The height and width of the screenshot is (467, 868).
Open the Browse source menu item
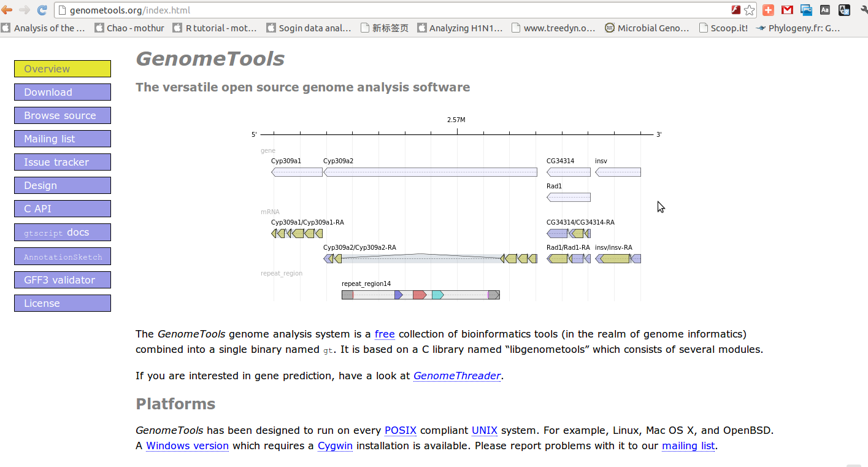coord(63,115)
